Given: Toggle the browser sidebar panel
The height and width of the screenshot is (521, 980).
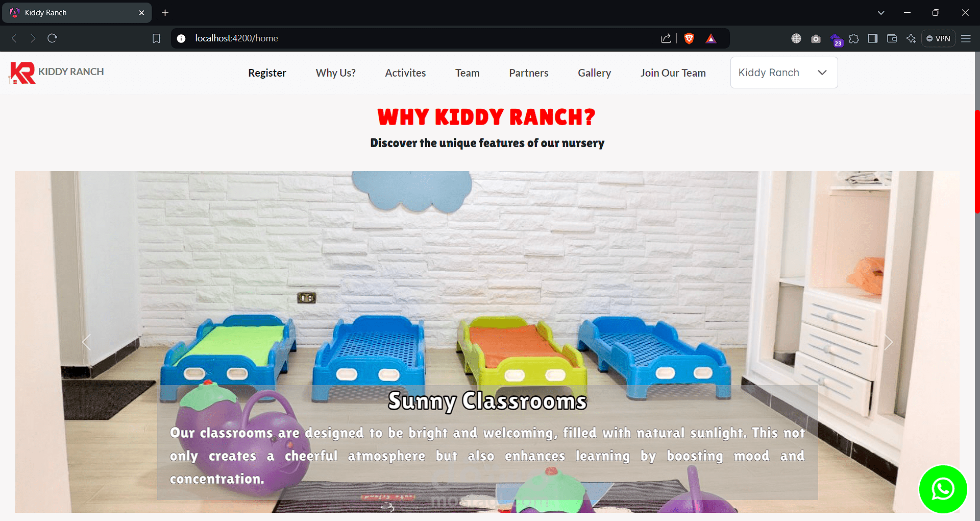Looking at the screenshot, I should (x=873, y=38).
